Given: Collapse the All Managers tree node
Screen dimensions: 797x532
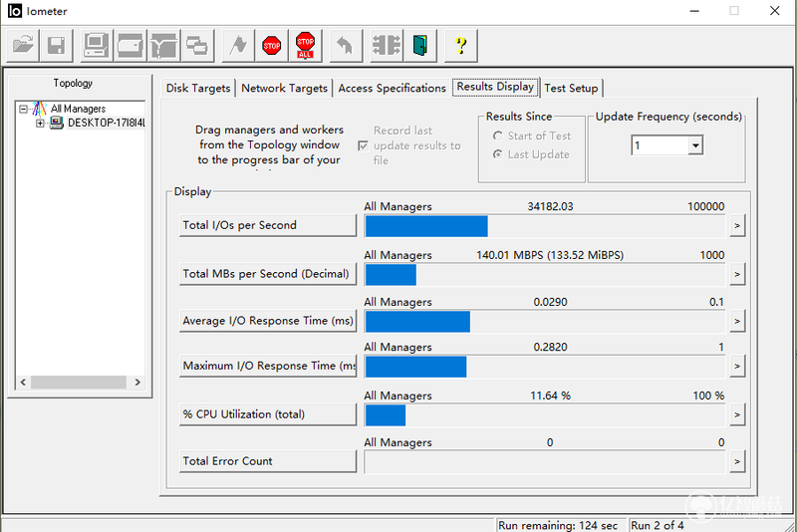Looking at the screenshot, I should click(23, 109).
